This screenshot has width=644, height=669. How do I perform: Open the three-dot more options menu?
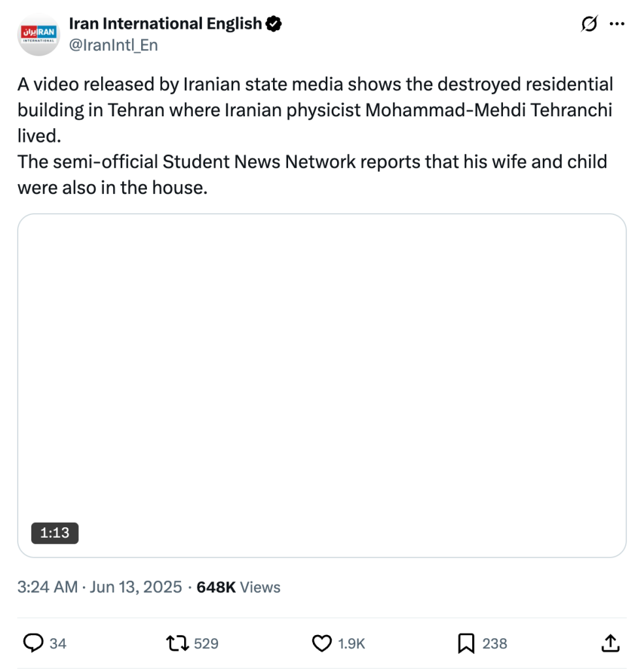tap(617, 24)
